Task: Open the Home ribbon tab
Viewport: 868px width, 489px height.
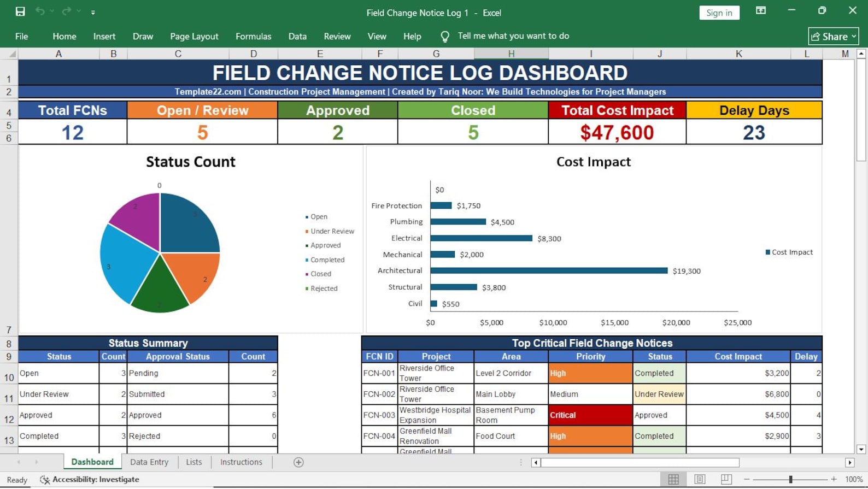Action: pos(64,37)
